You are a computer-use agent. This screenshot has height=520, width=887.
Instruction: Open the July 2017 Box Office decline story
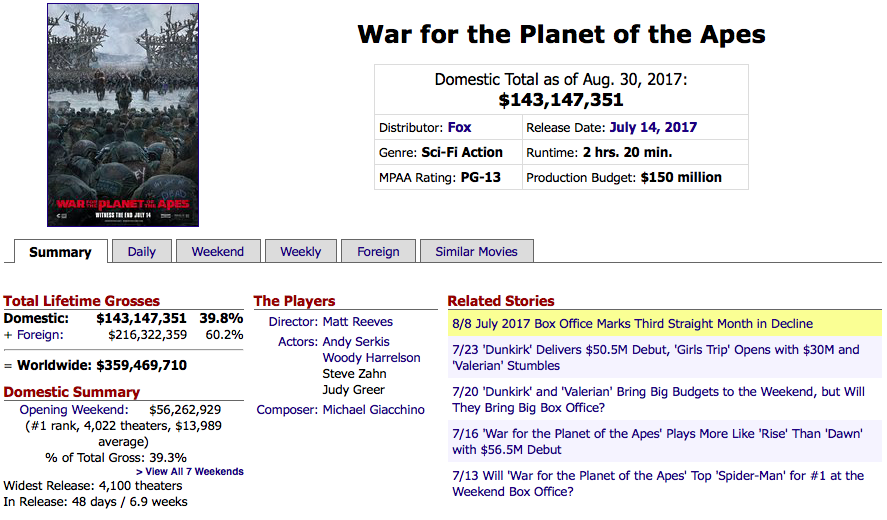click(x=632, y=324)
